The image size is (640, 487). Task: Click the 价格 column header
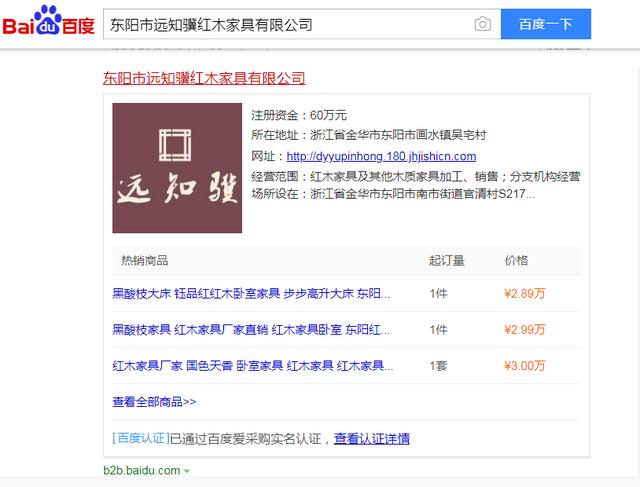516,260
